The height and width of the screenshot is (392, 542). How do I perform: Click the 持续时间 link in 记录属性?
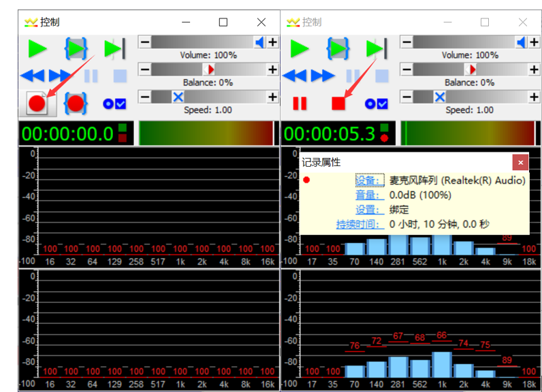coord(359,224)
